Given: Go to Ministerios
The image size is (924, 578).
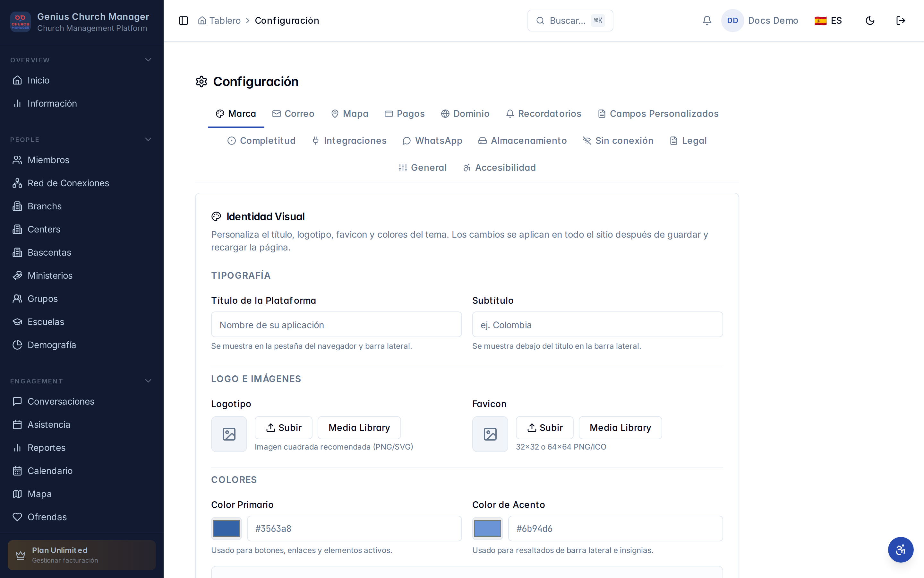Looking at the screenshot, I should click(82, 276).
